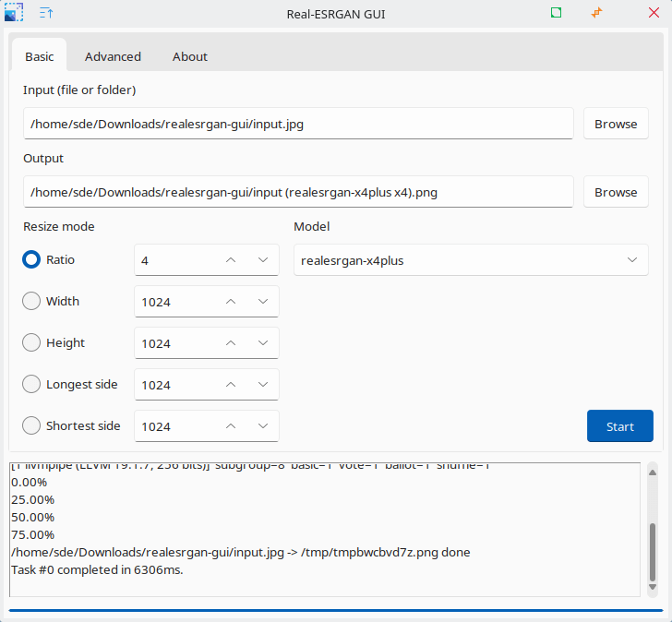The width and height of the screenshot is (672, 622).
Task: Click the Real-ESRGAN app icon in title bar
Action: [13, 13]
